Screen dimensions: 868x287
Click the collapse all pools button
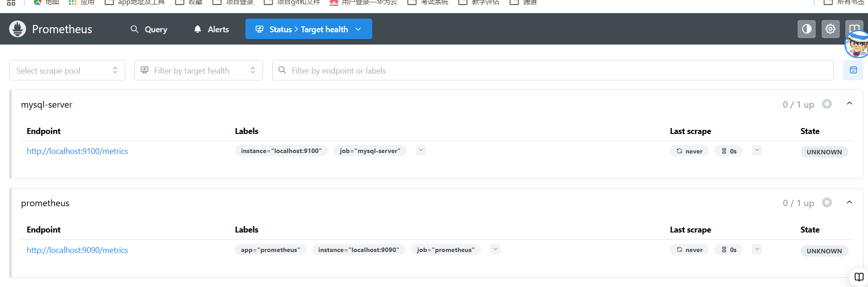(x=853, y=70)
